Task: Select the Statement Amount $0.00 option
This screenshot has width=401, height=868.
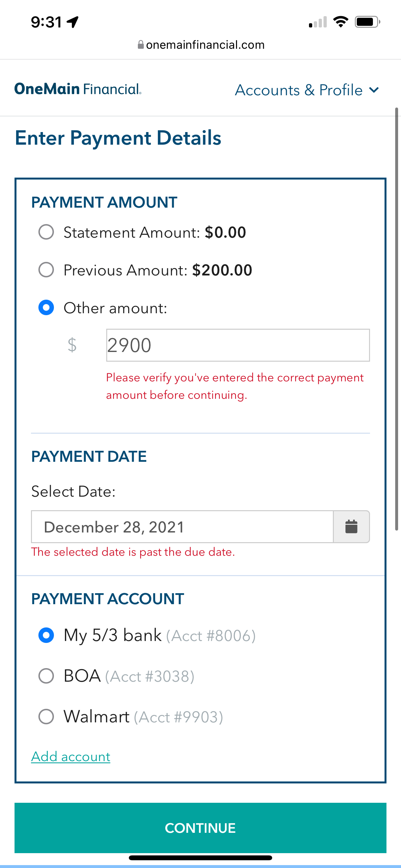Action: click(46, 232)
